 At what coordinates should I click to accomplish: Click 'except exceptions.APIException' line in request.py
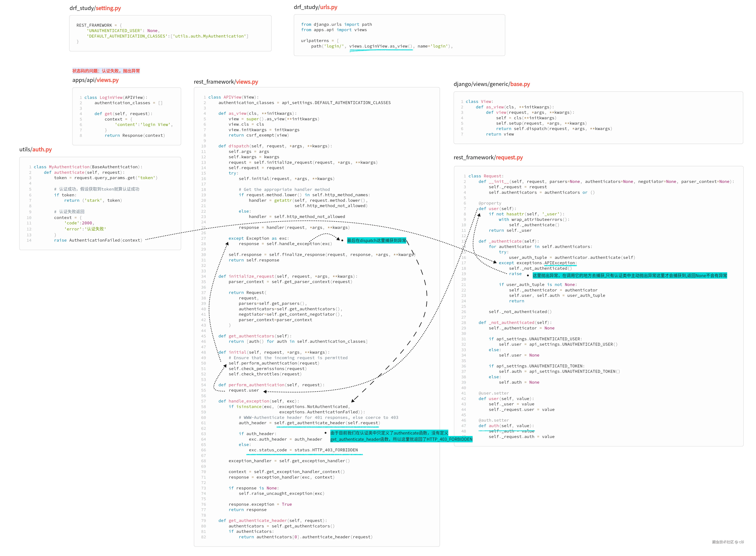538,263
